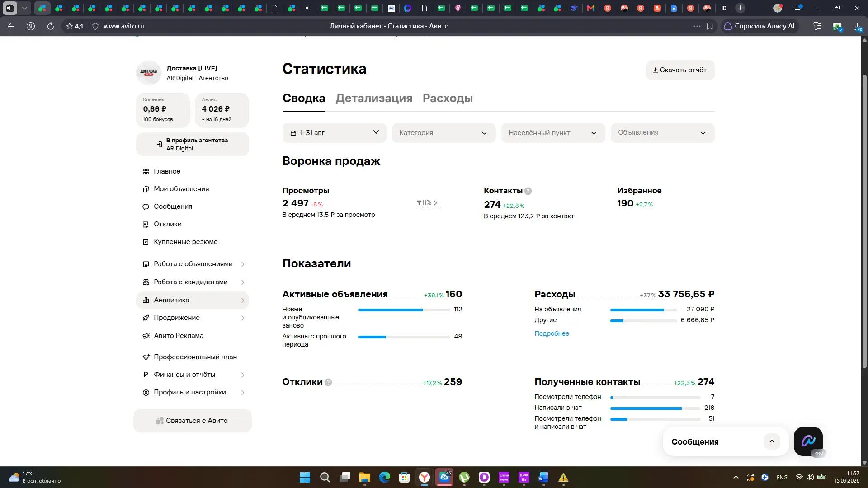Click the На объявления expenses bar
Viewport: 868px width, 488px height.
[x=643, y=310]
